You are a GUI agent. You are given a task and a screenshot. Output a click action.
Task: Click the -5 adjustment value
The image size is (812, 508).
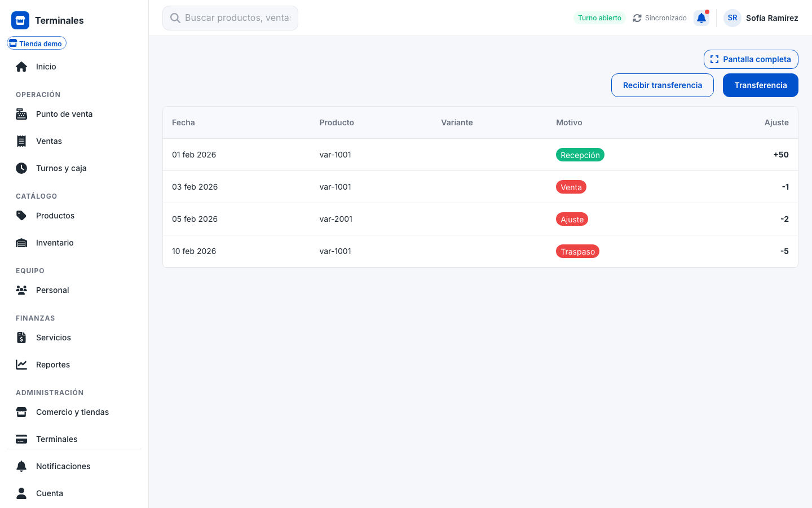(784, 251)
